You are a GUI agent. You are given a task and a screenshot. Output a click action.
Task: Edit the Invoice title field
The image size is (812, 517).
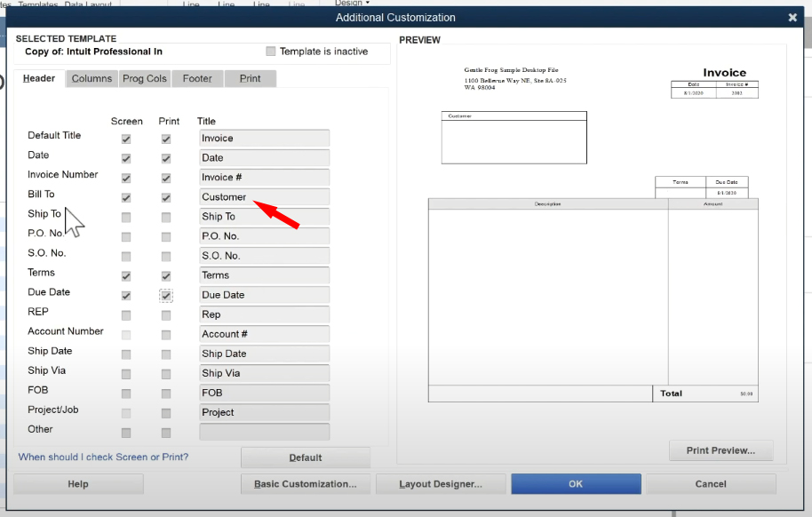(264, 139)
